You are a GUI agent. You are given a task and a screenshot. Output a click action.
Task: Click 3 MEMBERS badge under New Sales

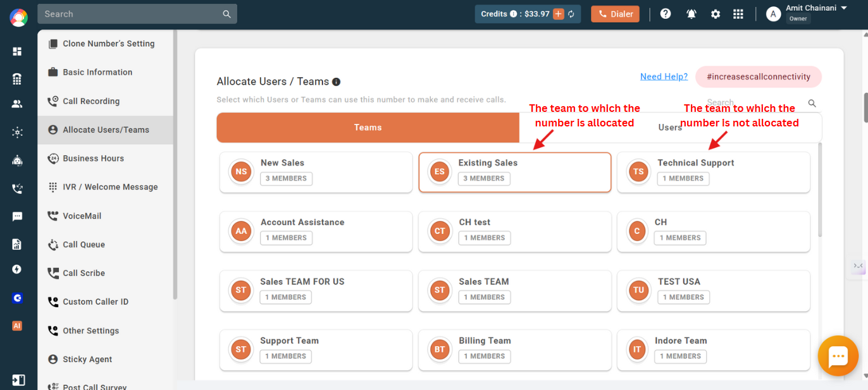[286, 178]
